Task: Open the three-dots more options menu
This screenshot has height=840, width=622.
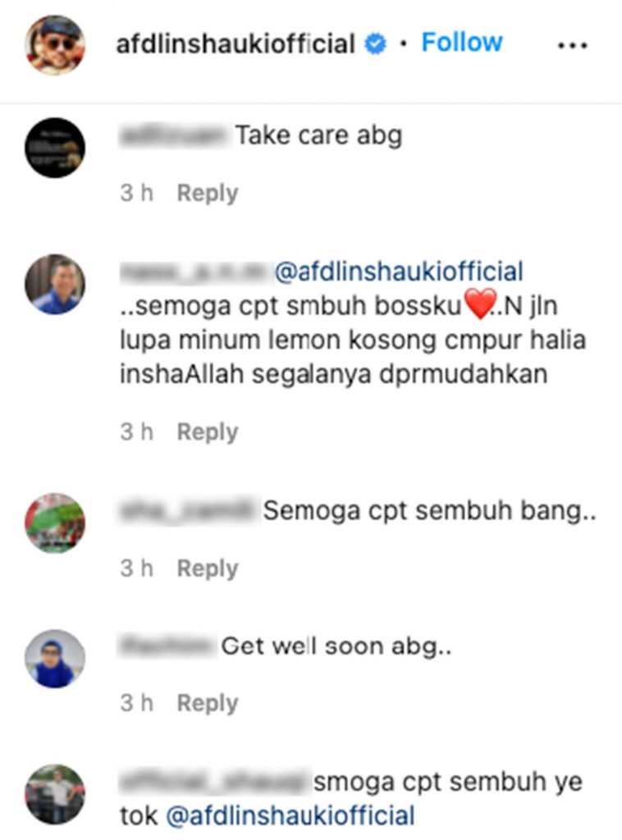Action: [572, 46]
